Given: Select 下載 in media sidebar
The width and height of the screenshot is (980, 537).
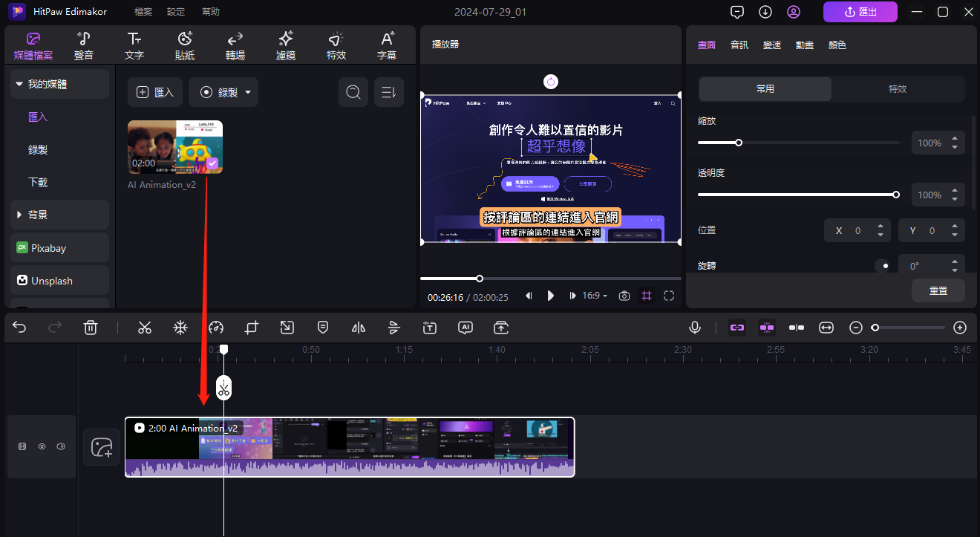Looking at the screenshot, I should 38,182.
